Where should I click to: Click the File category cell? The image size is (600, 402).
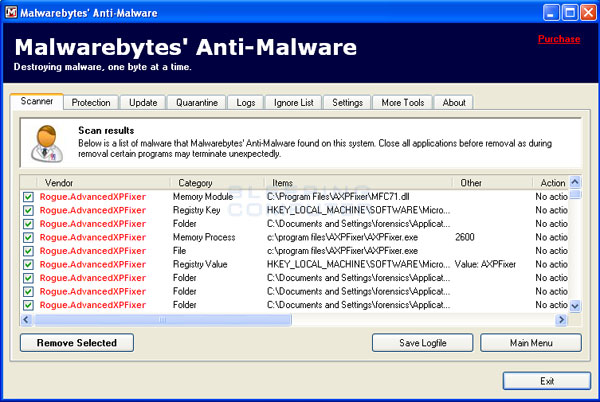tap(179, 251)
